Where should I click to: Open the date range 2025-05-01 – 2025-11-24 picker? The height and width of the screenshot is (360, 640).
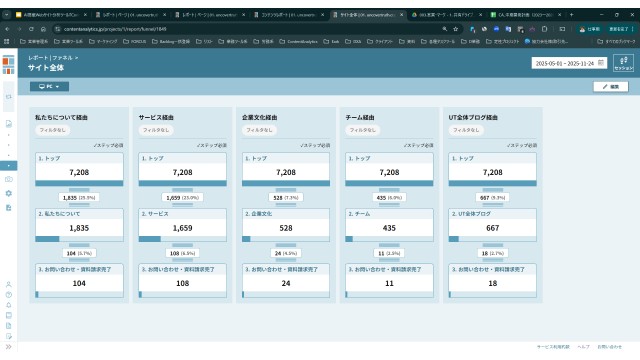pos(569,63)
